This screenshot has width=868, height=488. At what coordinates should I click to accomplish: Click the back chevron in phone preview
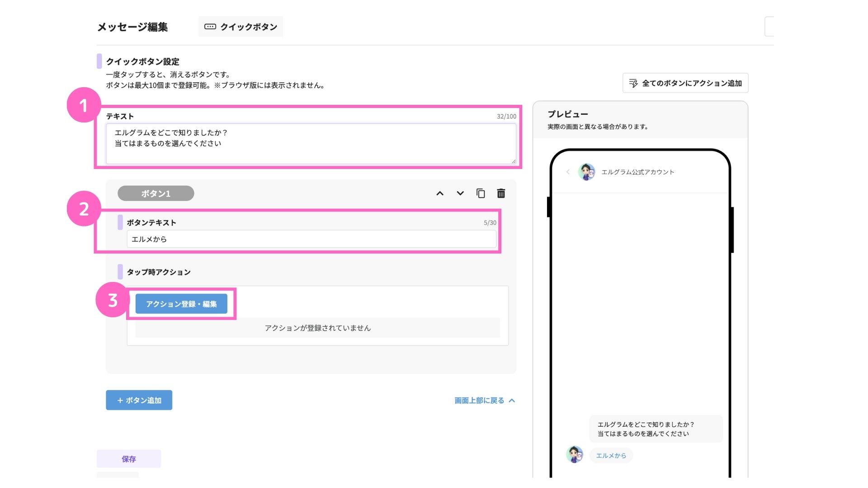568,172
